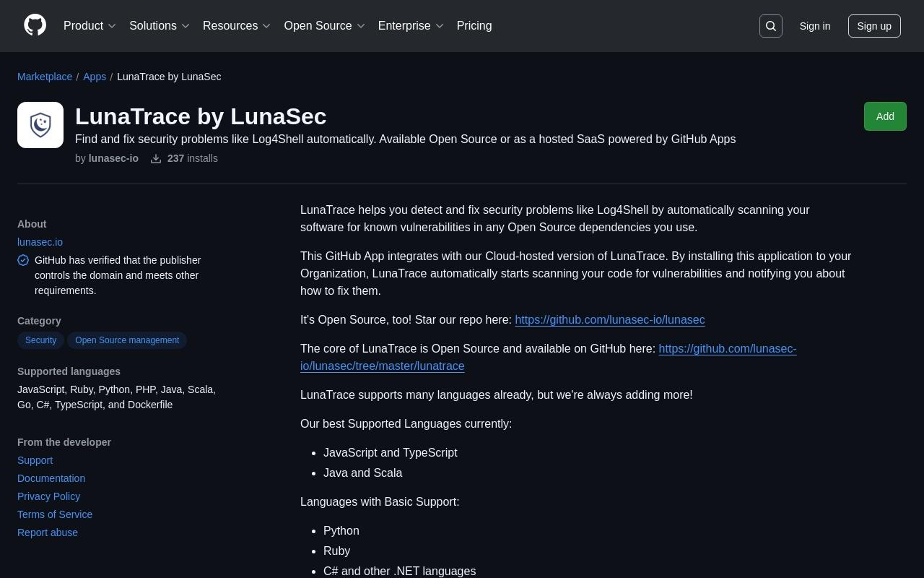Go to Apps breadcrumb
This screenshot has height=578, width=924.
click(95, 77)
